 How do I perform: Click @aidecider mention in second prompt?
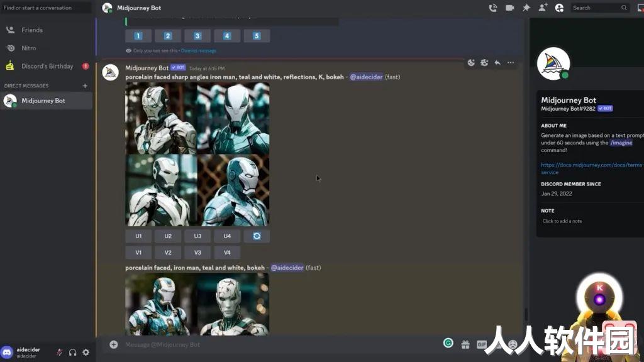pyautogui.click(x=287, y=268)
